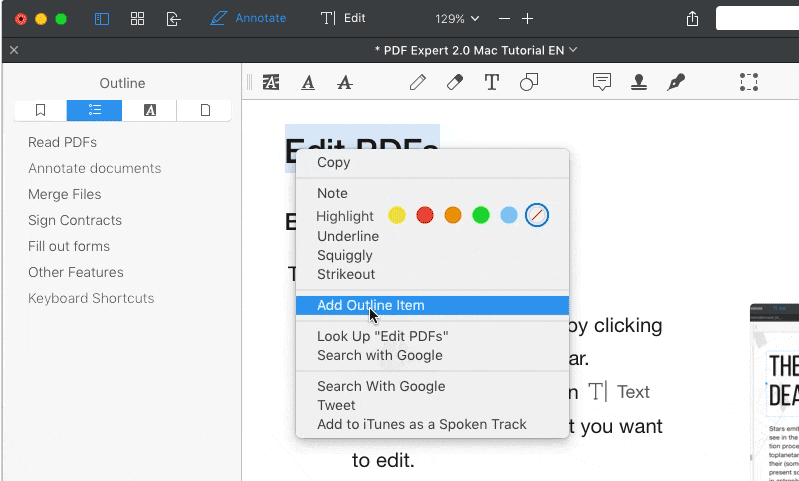Screen dimensions: 799x481
Task: Open the 129% zoom level dropdown
Action: [457, 19]
